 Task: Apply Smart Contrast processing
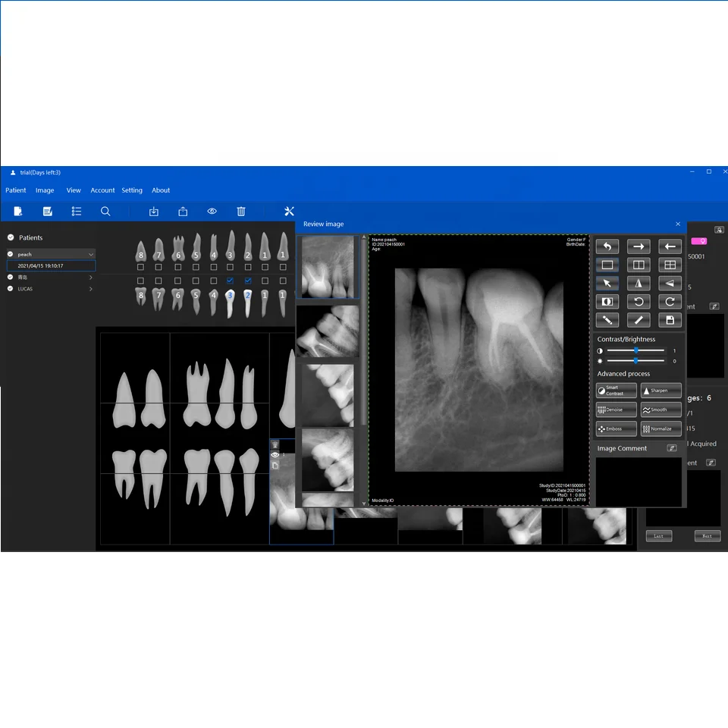coord(616,391)
